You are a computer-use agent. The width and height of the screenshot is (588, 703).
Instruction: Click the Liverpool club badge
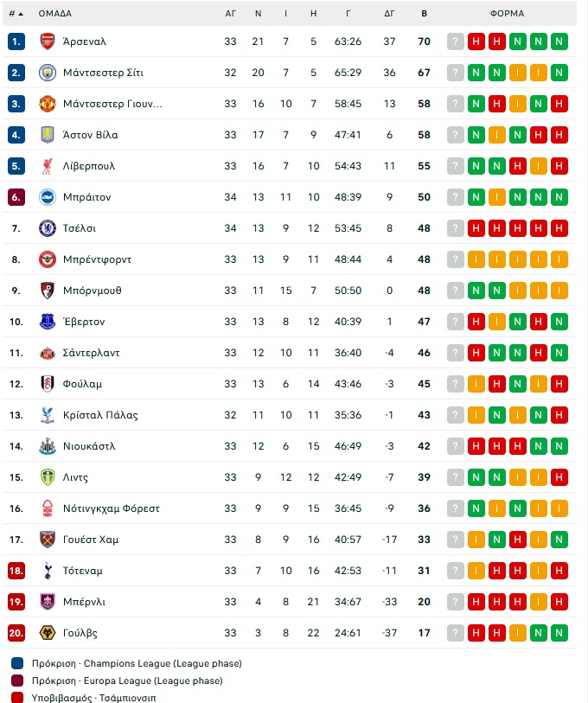(47, 165)
